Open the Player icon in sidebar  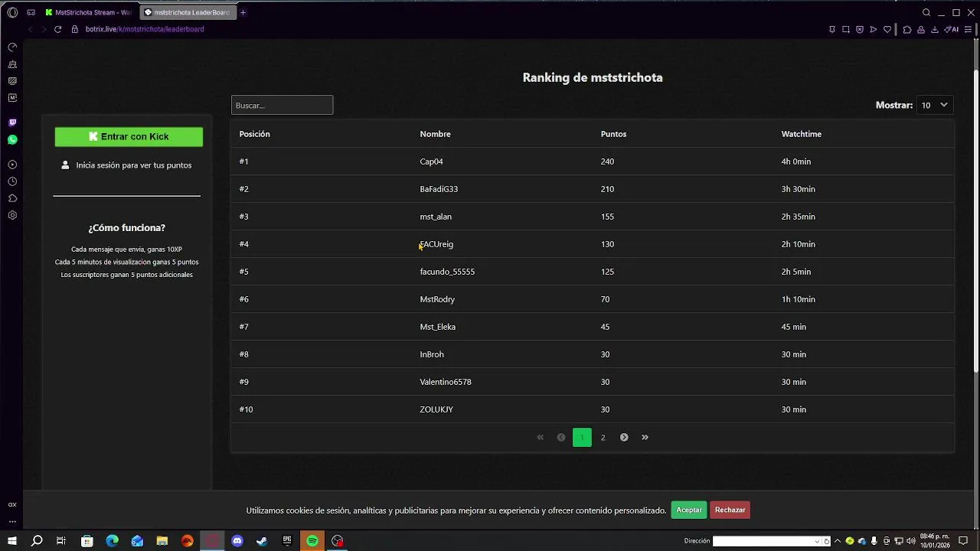tap(12, 165)
